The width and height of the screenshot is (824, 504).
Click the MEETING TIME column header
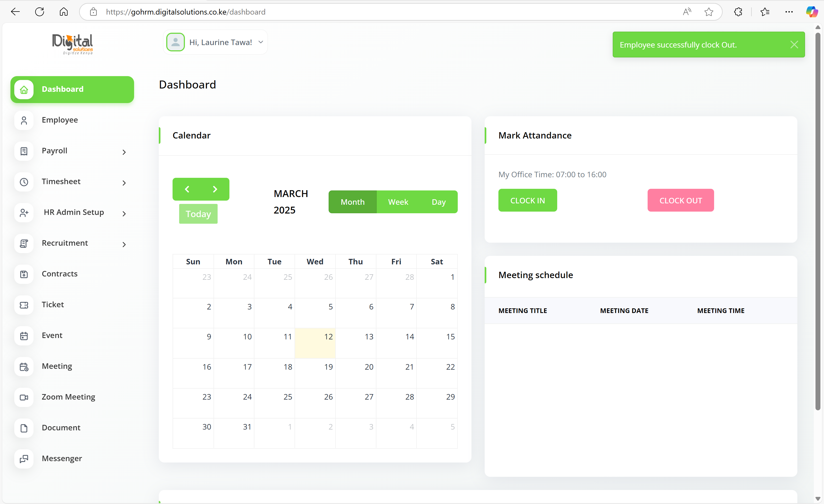click(721, 311)
